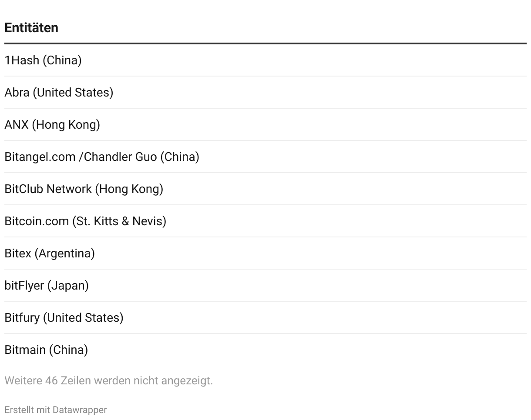
Task: Select the Bitfury (United States) row
Action: (265, 317)
